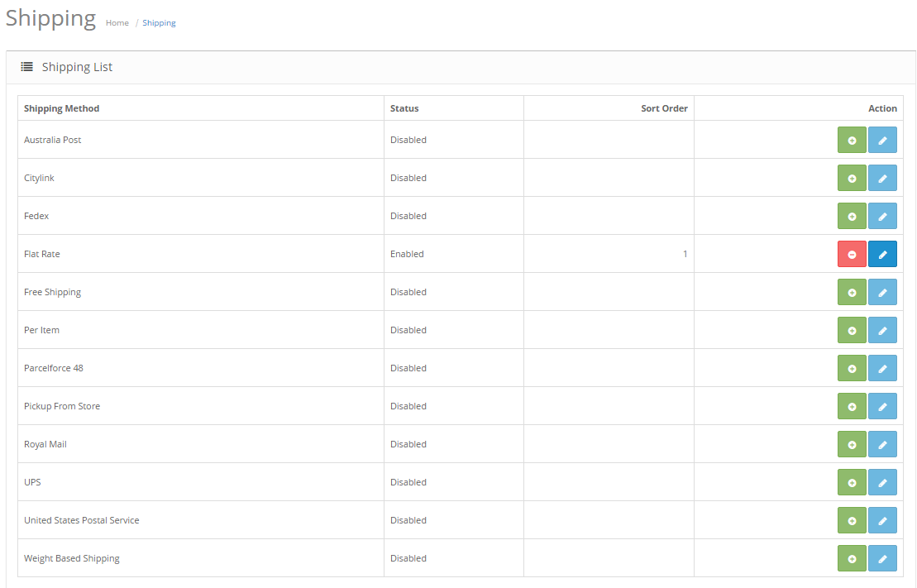
Task: Install United States Postal Service shipping
Action: (852, 521)
